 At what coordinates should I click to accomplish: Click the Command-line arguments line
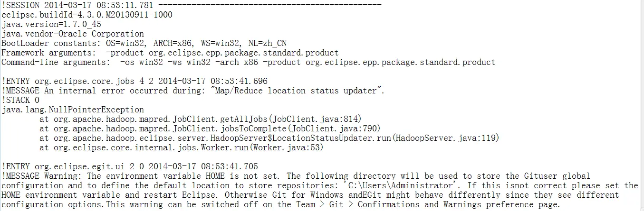click(x=249, y=62)
